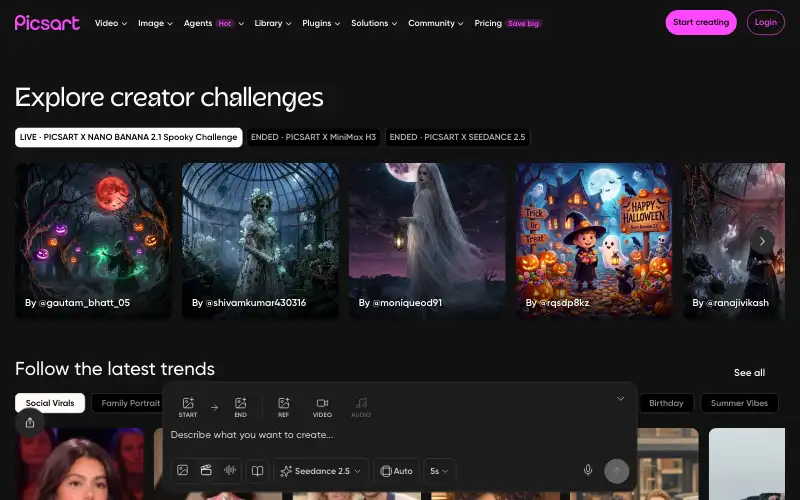Viewport: 800px width, 500px height.
Task: Click the Hot badge beside Agents
Action: click(x=224, y=23)
